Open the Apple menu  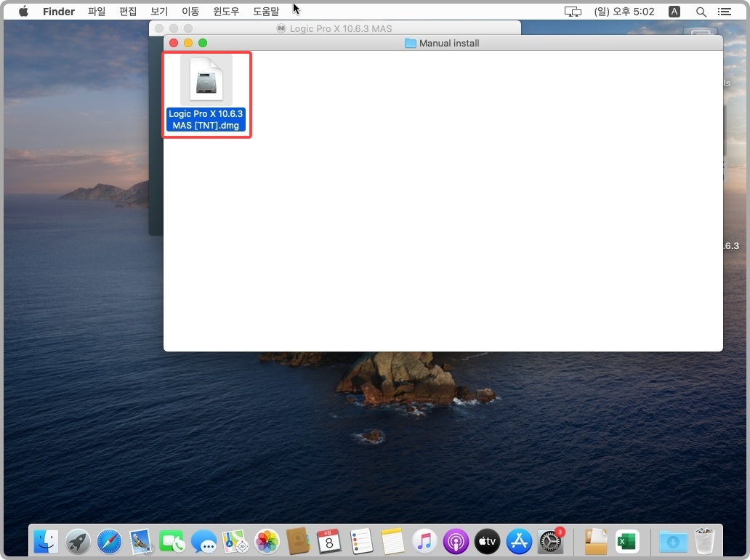(x=23, y=12)
